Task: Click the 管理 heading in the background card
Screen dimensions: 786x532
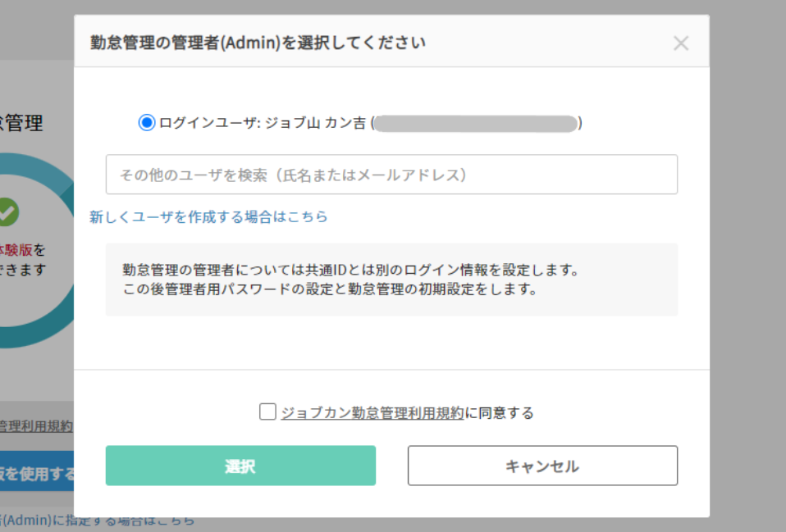Action: coord(23,124)
